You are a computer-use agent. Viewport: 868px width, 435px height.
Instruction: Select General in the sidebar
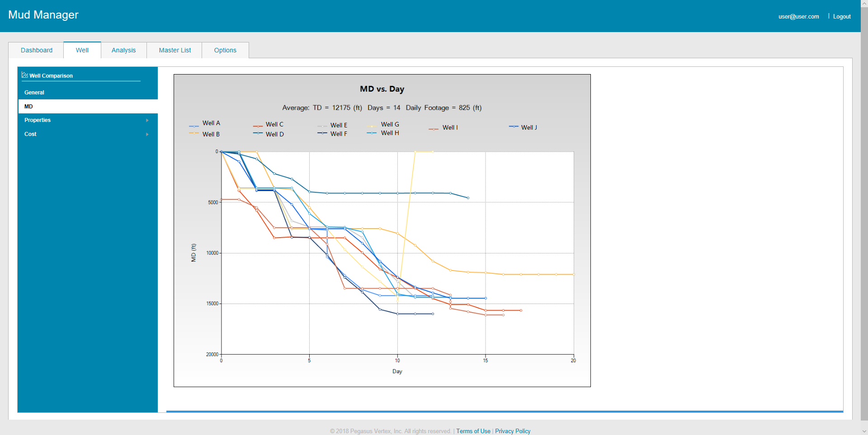34,93
